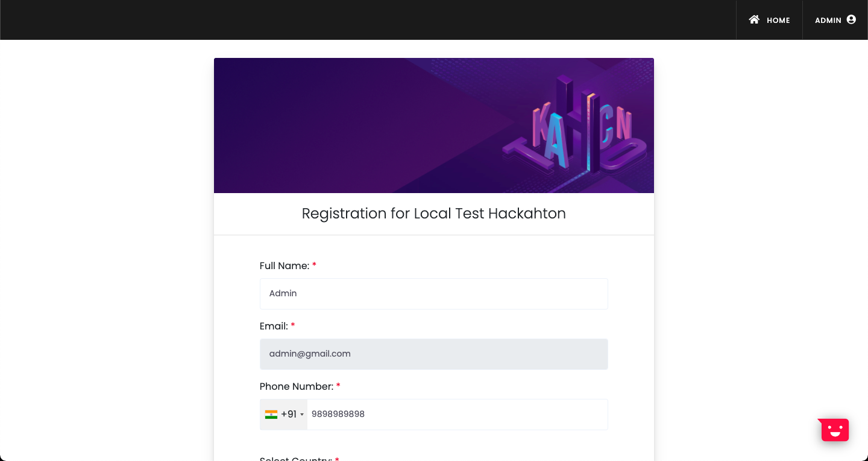The height and width of the screenshot is (461, 868).
Task: Click the India flag icon
Action: [271, 415]
